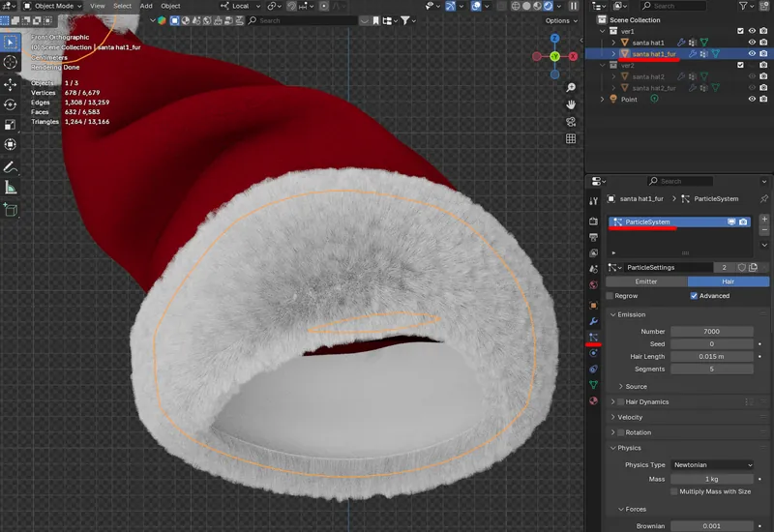Open the Add menu
This screenshot has width=774, height=532.
pyautogui.click(x=146, y=6)
